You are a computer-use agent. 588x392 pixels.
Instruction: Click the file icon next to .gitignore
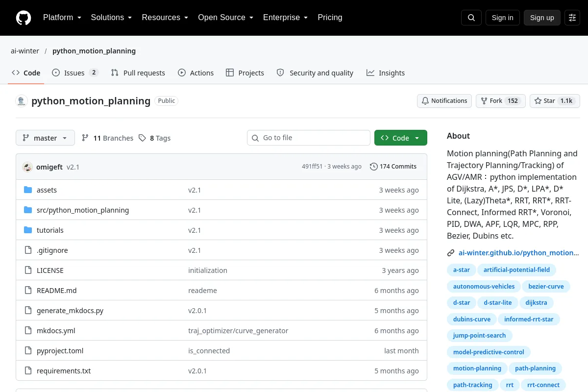click(x=28, y=250)
